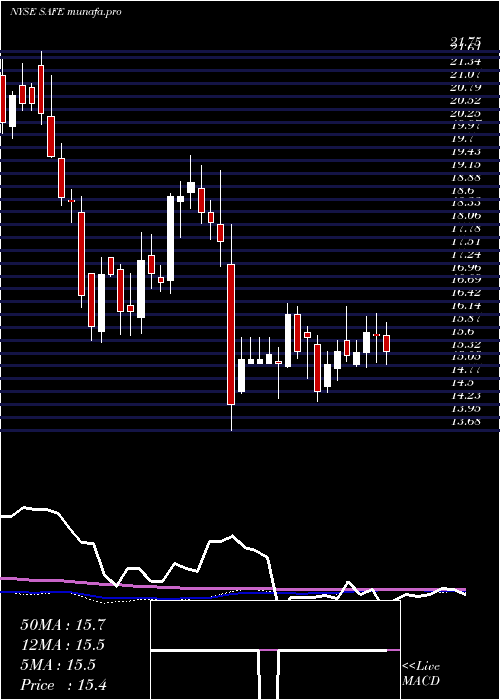Screen dimensions: 500x700
Task: Click the 50MA : 15.7 readout
Action: (x=62, y=625)
